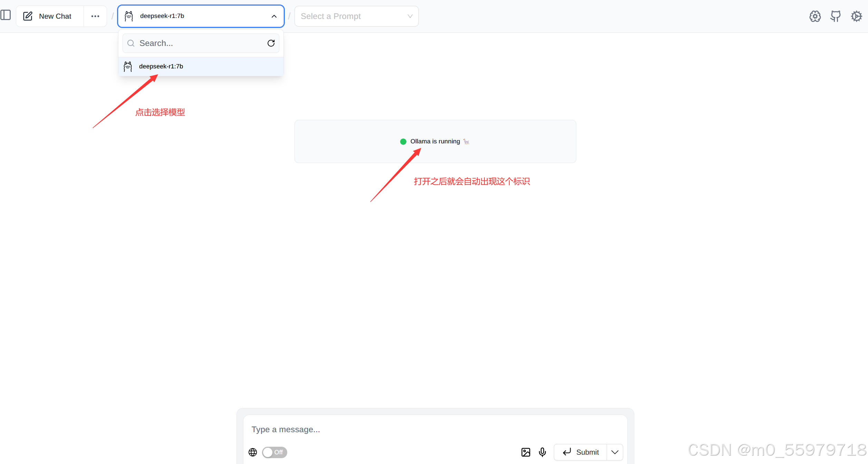Open the Submit options chevron
Screen dimensions: 868x464
[x=615, y=452]
